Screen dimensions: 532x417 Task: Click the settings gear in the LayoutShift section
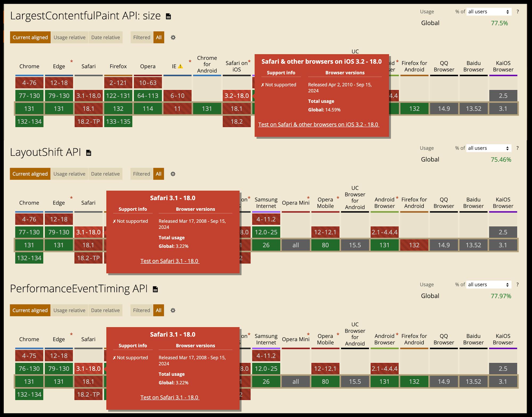[x=173, y=174]
